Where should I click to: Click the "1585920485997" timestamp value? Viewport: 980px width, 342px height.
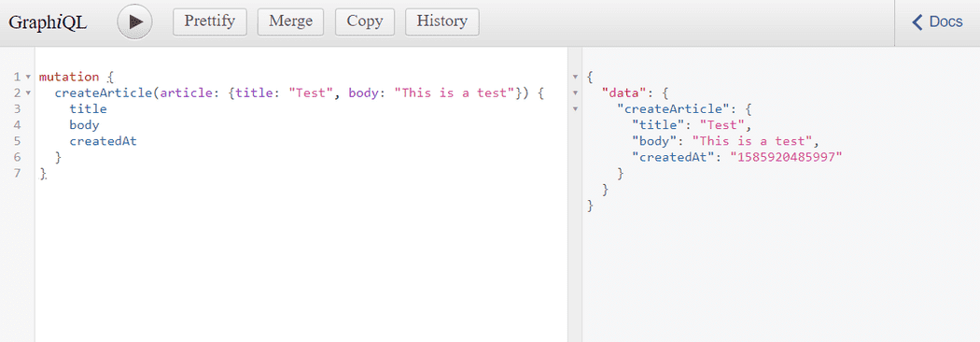click(787, 158)
